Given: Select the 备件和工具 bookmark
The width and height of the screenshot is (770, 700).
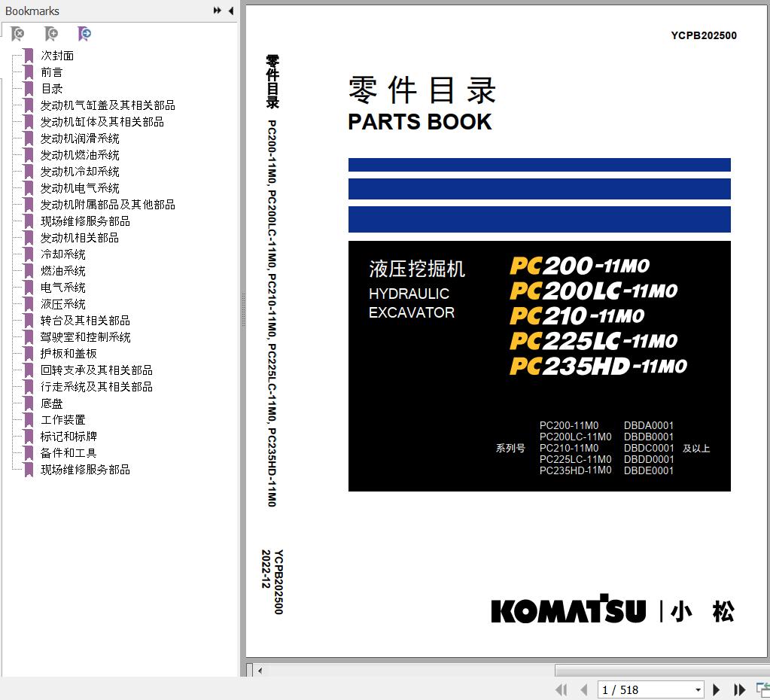Looking at the screenshot, I should pos(68,453).
